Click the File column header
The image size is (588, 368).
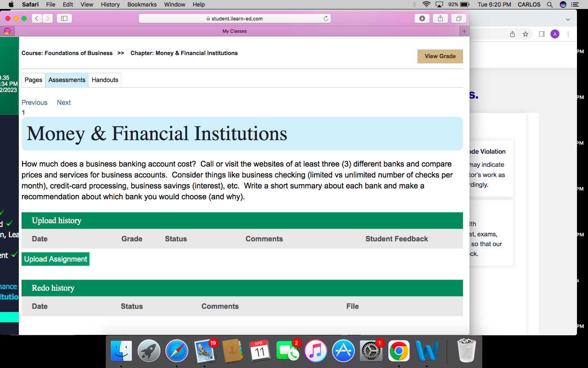point(353,306)
